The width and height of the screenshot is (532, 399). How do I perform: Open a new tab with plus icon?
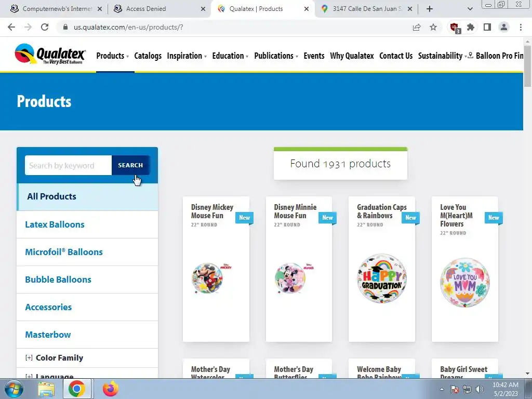point(430,9)
